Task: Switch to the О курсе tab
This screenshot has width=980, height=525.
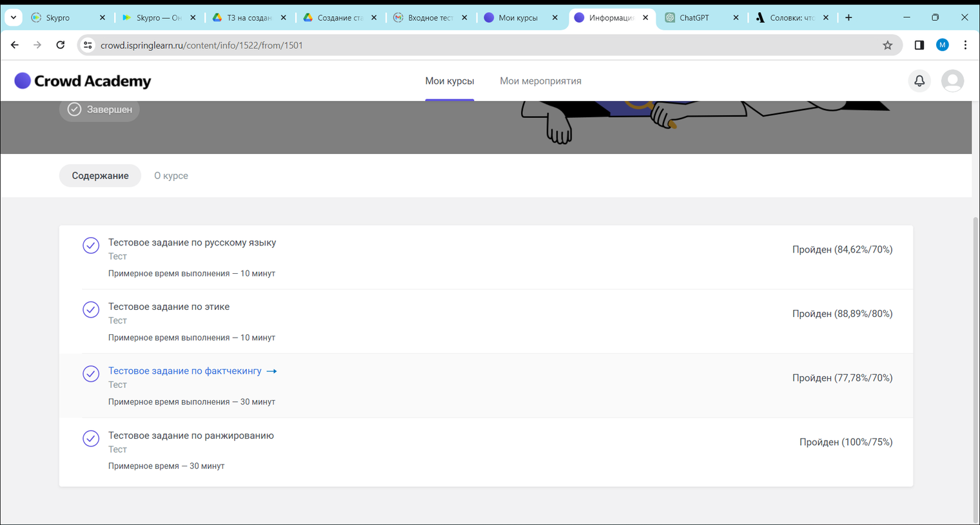Action: point(171,176)
